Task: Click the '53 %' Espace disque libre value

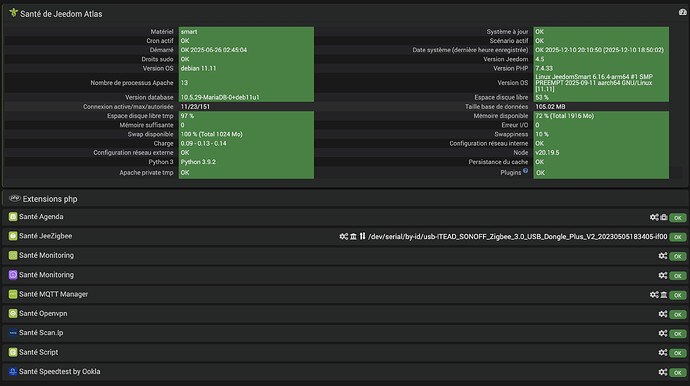Action: pos(542,97)
